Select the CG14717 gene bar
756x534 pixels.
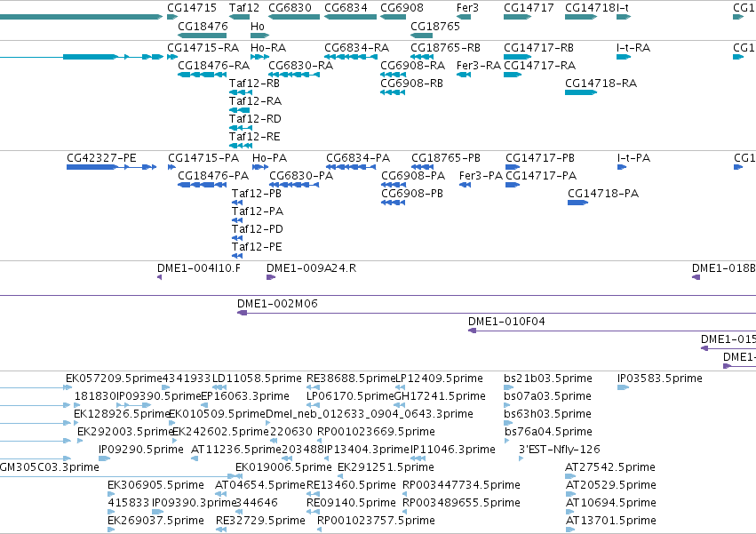pyautogui.click(x=517, y=17)
